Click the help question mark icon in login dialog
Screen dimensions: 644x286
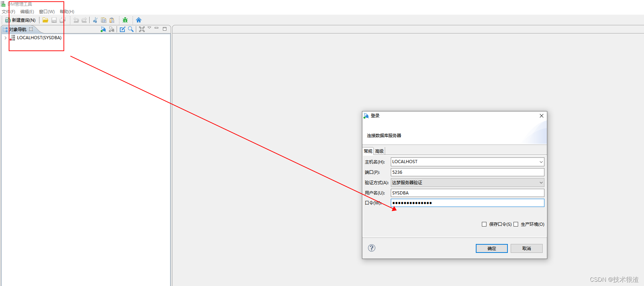(372, 248)
